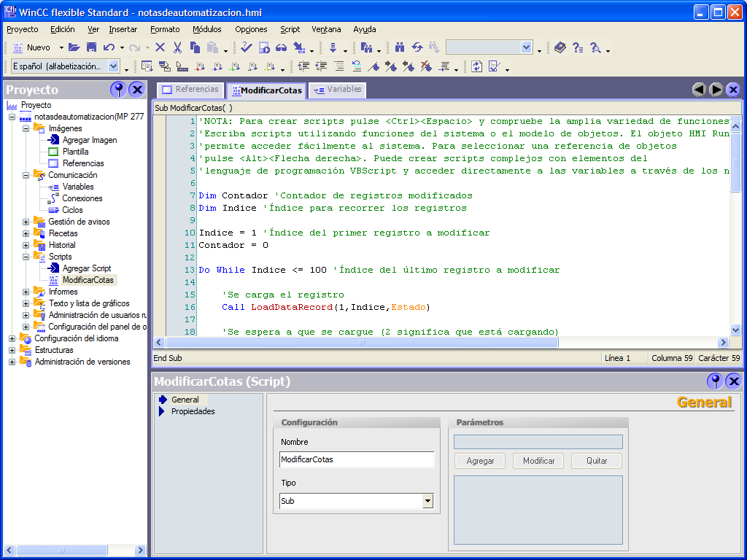Image resolution: width=747 pixels, height=560 pixels.
Task: Undo the last change
Action: [x=108, y=47]
